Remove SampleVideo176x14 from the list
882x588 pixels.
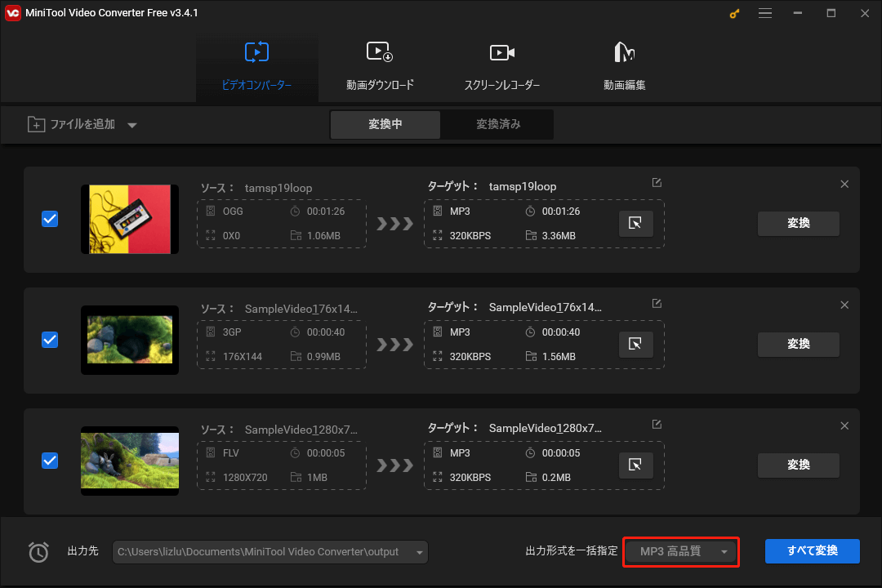click(844, 305)
